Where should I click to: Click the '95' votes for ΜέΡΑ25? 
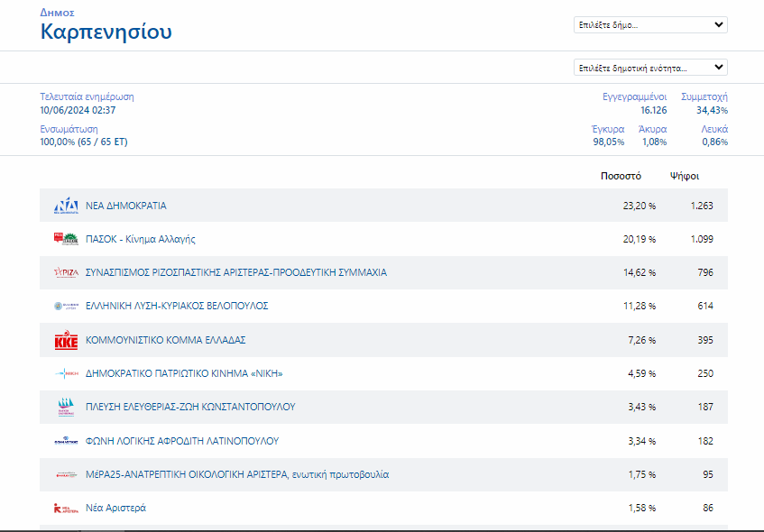click(x=708, y=474)
